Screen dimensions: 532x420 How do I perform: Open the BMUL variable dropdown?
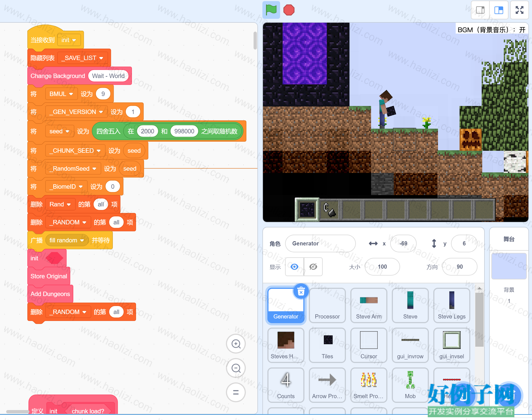coord(61,94)
